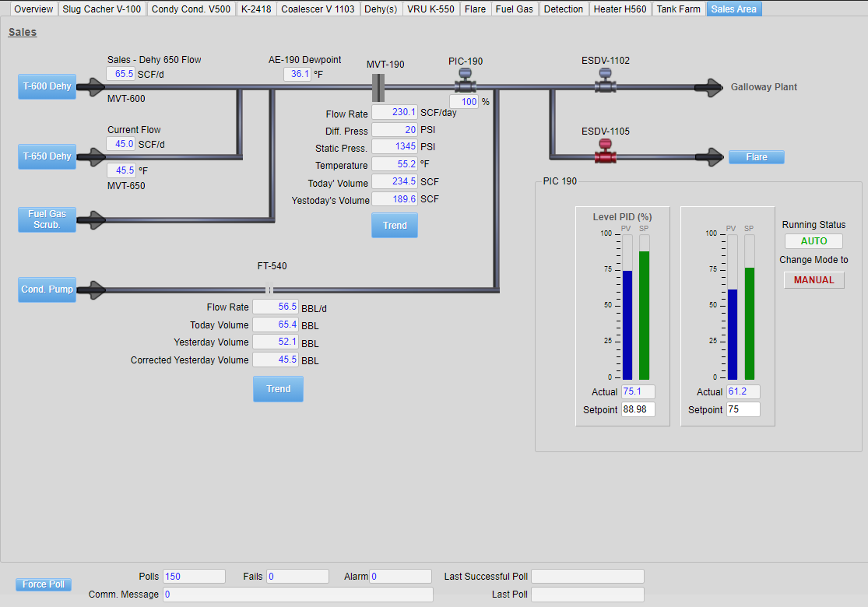Screen dimensions: 868x607
Task: Click the Temperature value 55.2
Action: pyautogui.click(x=395, y=164)
